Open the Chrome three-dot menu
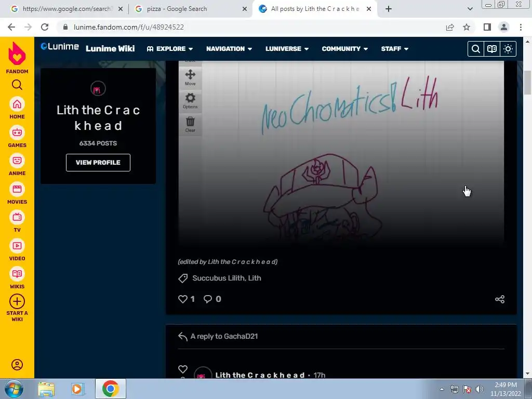 (x=521, y=27)
